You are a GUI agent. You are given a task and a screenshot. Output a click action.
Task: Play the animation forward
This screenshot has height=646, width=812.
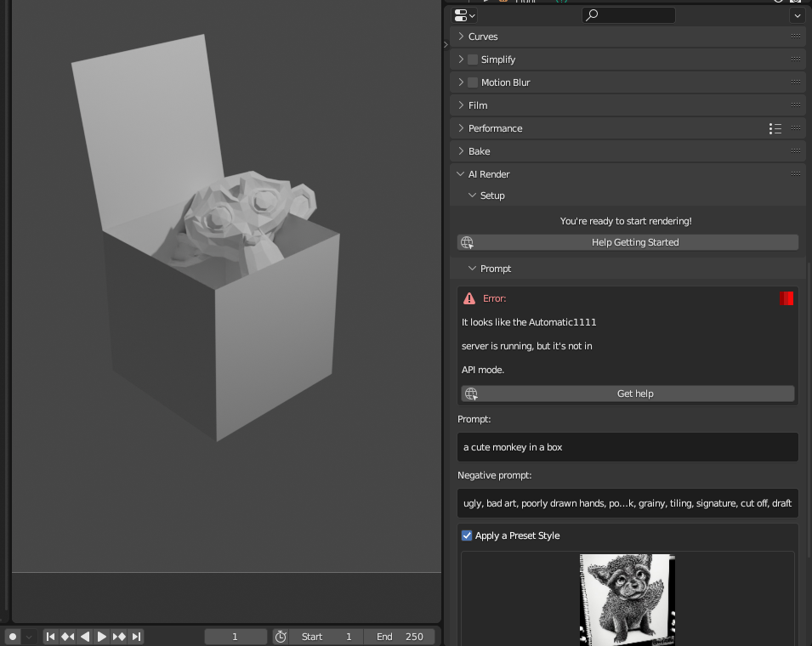click(102, 636)
